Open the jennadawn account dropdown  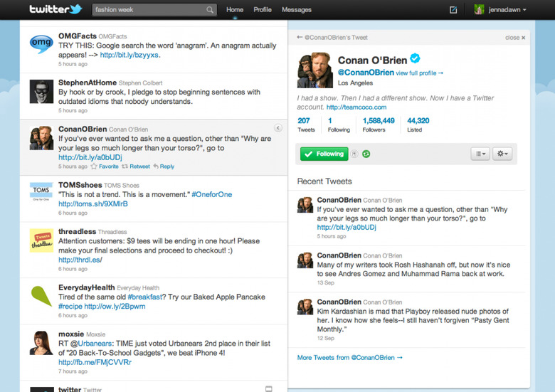[501, 10]
